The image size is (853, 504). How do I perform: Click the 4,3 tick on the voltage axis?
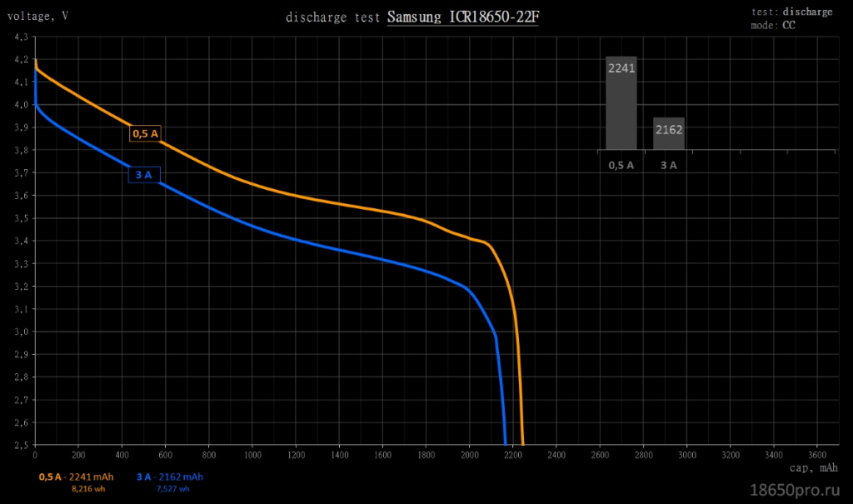pos(21,37)
